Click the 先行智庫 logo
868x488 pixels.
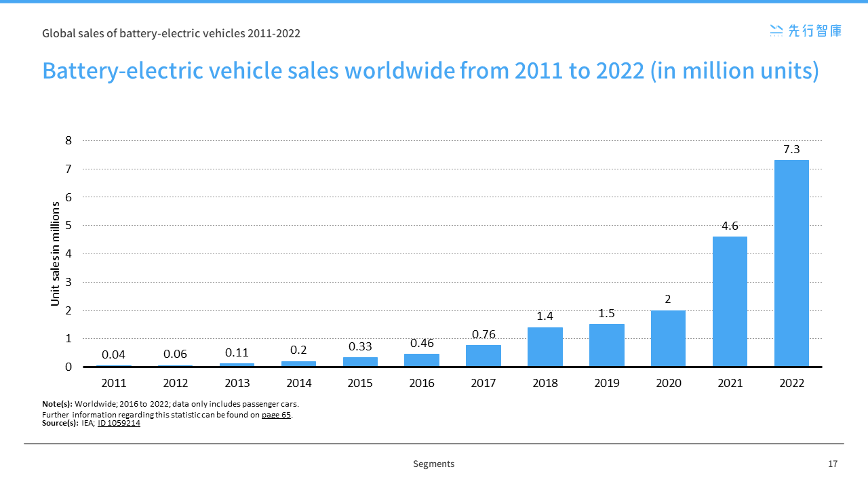tap(806, 30)
